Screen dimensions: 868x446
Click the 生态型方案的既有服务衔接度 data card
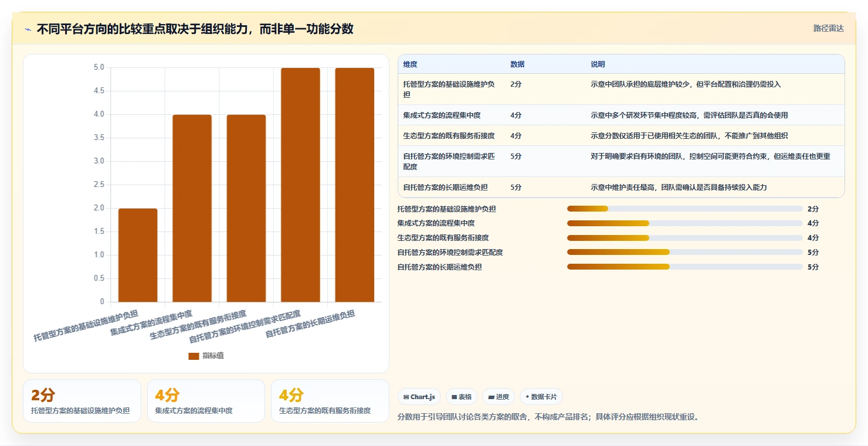point(330,401)
